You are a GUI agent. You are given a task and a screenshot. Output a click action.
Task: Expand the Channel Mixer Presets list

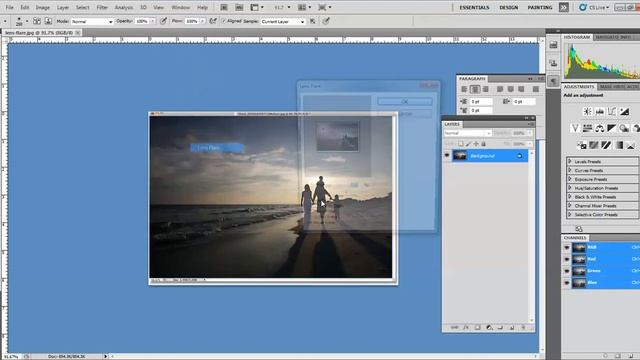click(570, 205)
